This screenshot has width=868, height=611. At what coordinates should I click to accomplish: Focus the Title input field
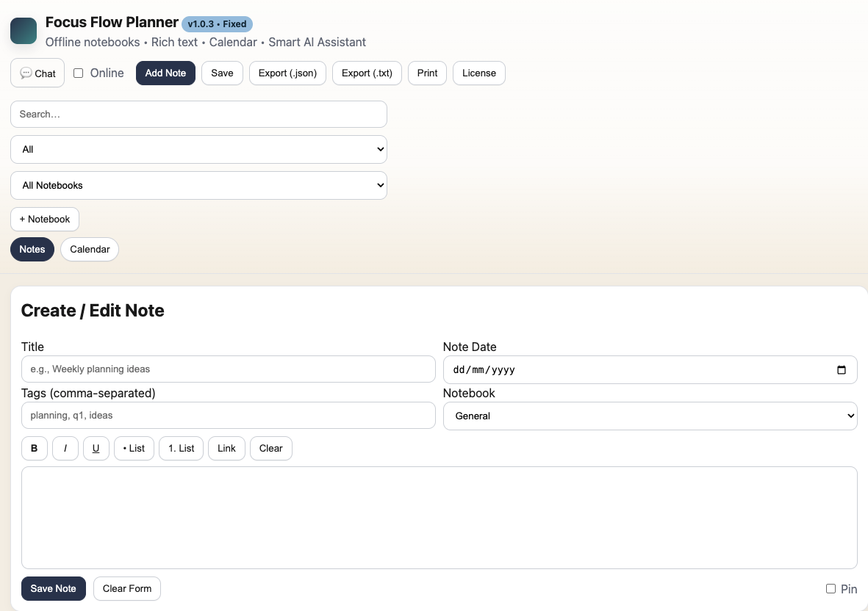tap(228, 369)
